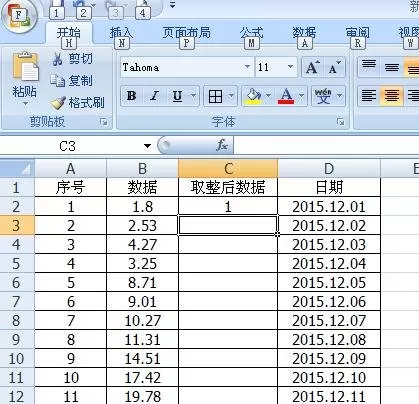This screenshot has height=404, width=419.
Task: Activate the Format Painter 格式刷
Action: [x=77, y=102]
